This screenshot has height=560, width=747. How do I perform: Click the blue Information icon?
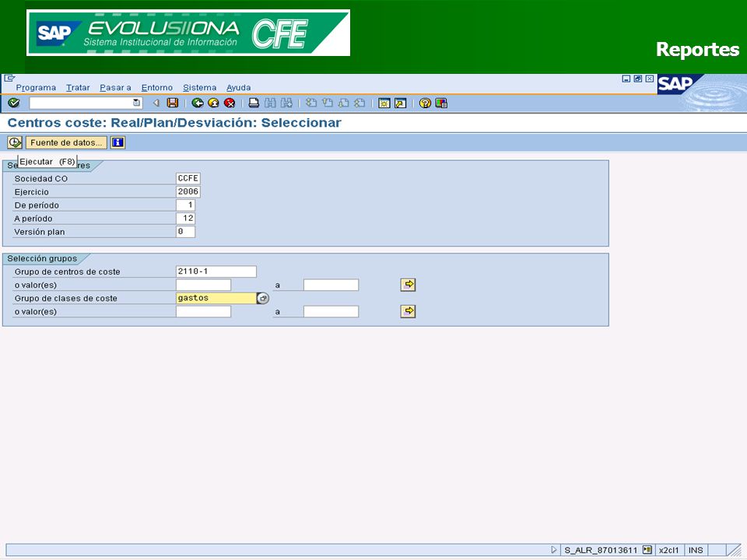[117, 142]
